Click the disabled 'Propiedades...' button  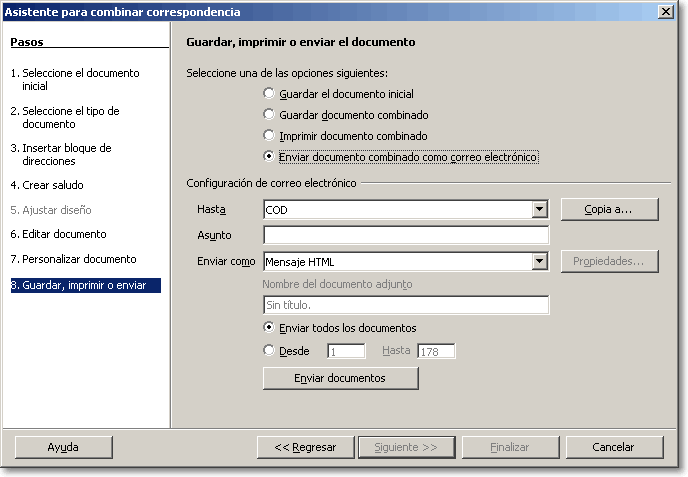609,262
